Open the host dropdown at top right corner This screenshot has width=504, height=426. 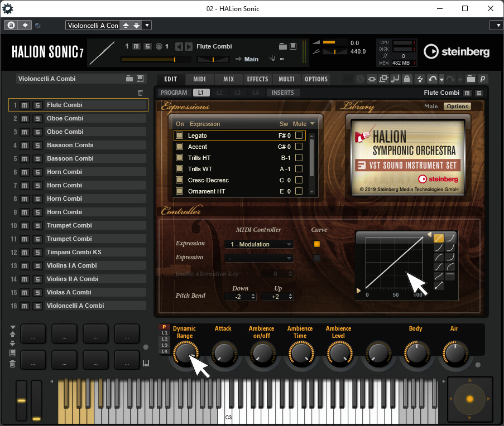tap(498, 25)
